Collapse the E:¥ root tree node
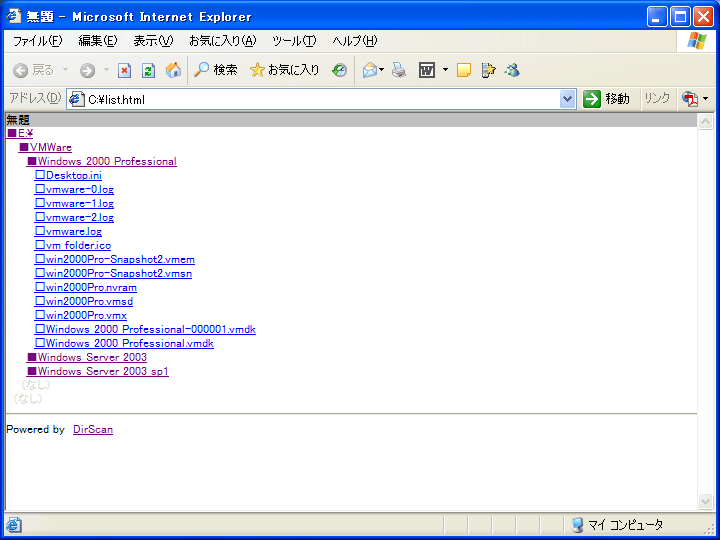720x540 pixels. (x=20, y=134)
